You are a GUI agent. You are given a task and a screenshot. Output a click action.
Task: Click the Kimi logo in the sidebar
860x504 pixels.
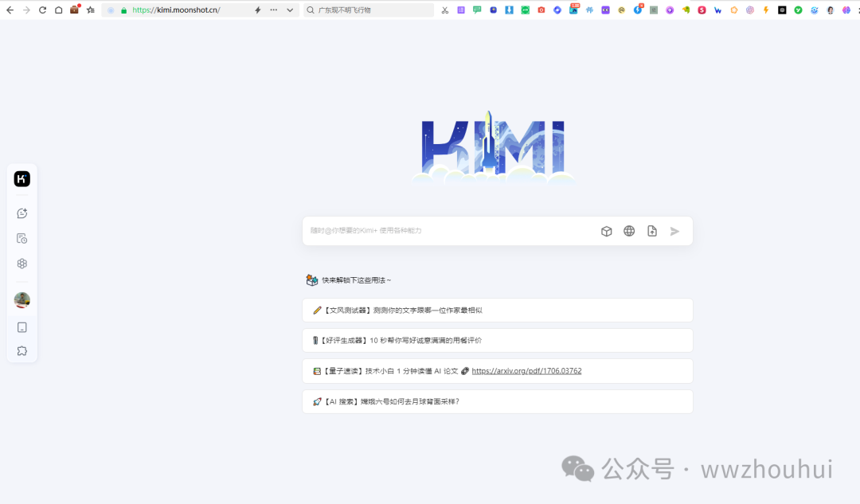(22, 179)
